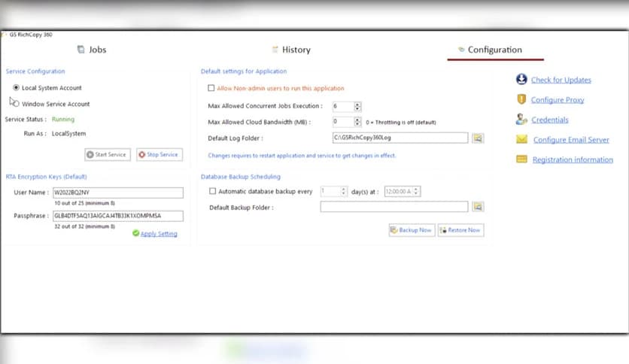Click the Default Backup Folder field
This screenshot has width=629, height=364.
point(394,207)
